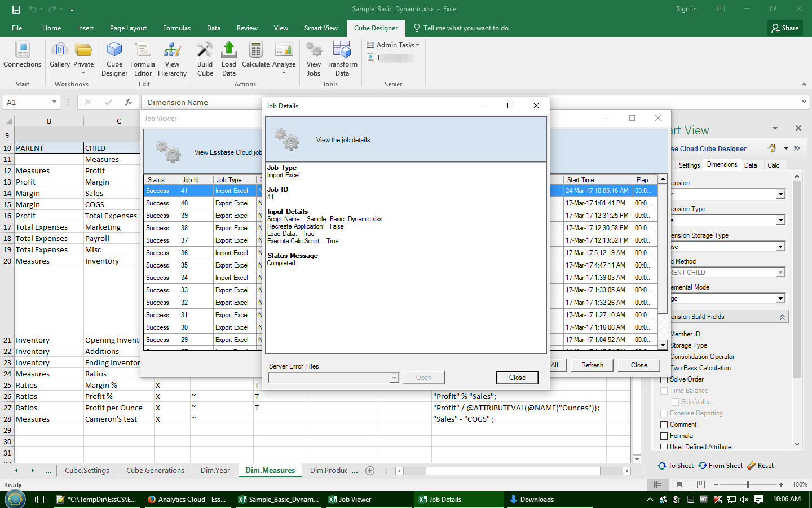
Task: Open View Jobs in the ribbon
Action: 314,59
